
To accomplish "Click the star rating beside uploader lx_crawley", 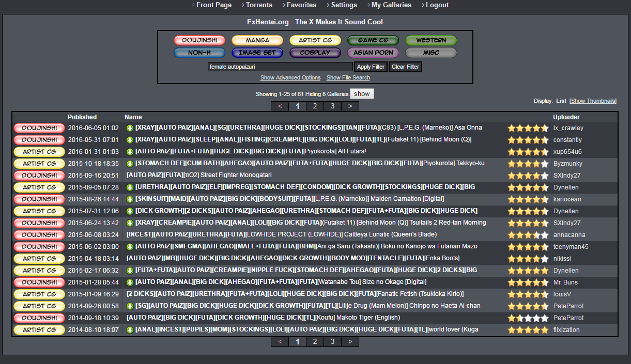I will pos(528,129).
